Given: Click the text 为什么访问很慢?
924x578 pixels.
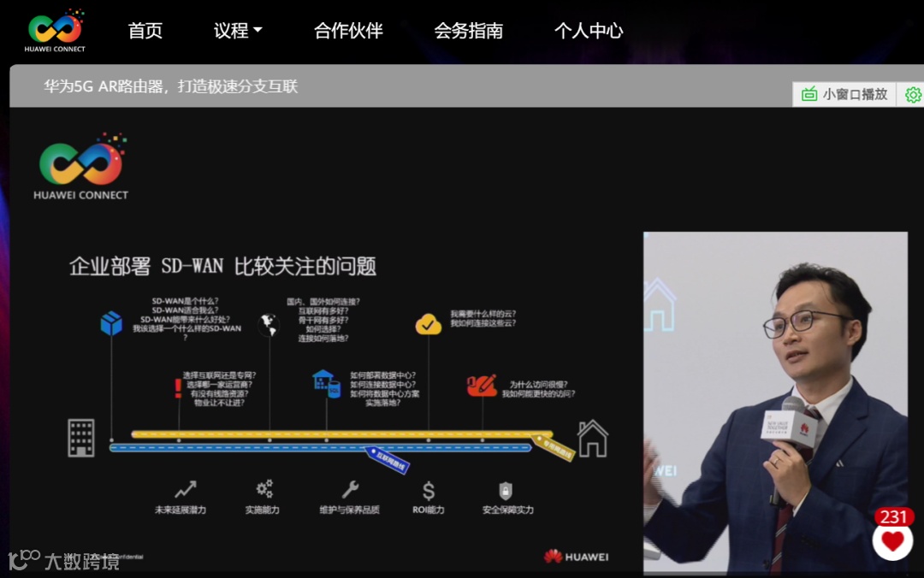Looking at the screenshot, I should coord(538,384).
